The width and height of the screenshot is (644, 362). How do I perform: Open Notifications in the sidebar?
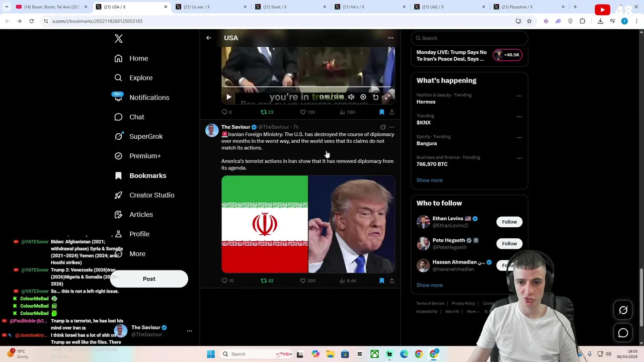tap(141, 98)
